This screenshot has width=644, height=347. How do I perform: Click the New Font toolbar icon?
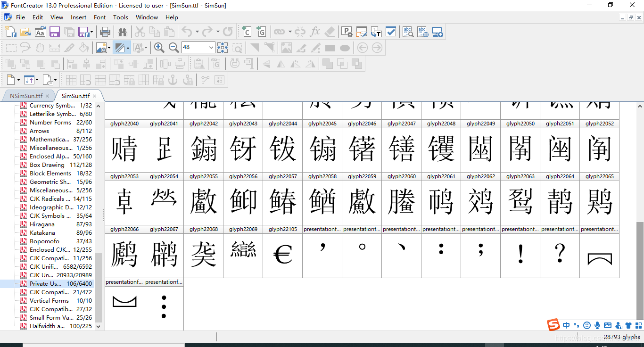click(11, 32)
